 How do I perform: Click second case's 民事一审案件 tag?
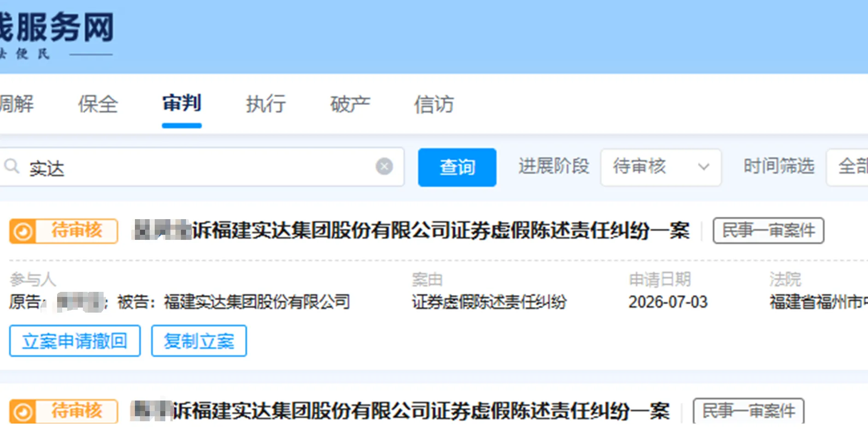coord(748,411)
